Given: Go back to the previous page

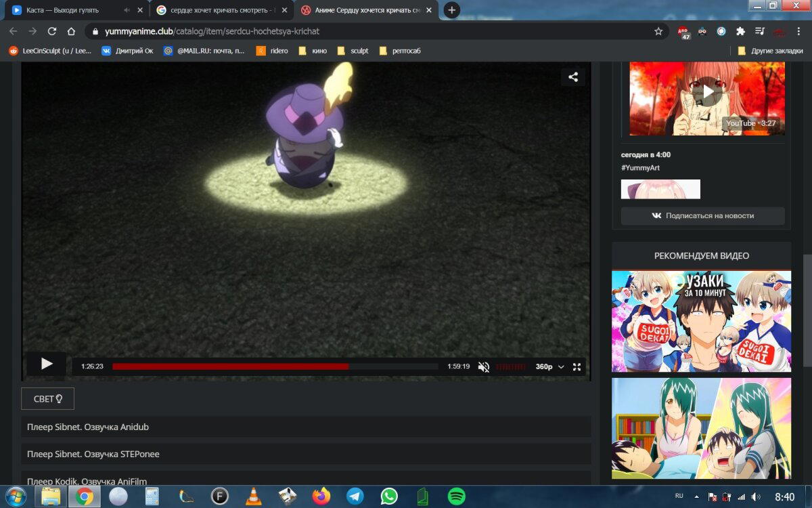Looking at the screenshot, I should coord(14,31).
